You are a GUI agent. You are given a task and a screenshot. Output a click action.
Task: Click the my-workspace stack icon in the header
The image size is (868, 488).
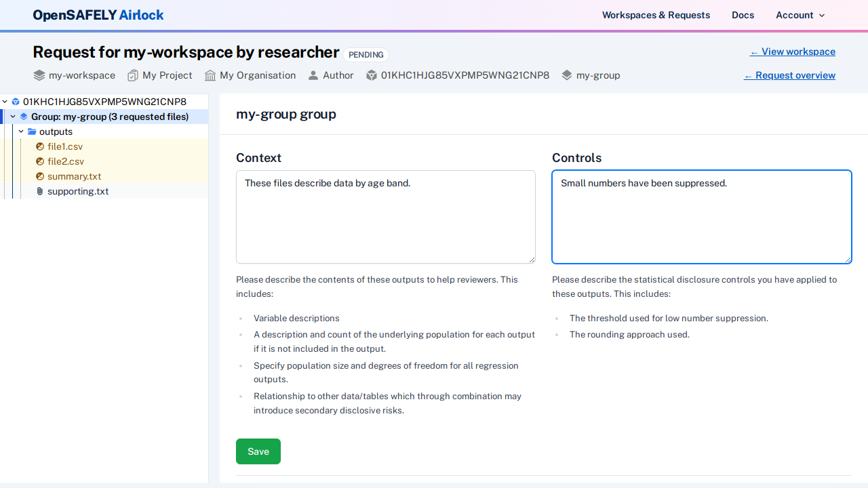pos(39,75)
